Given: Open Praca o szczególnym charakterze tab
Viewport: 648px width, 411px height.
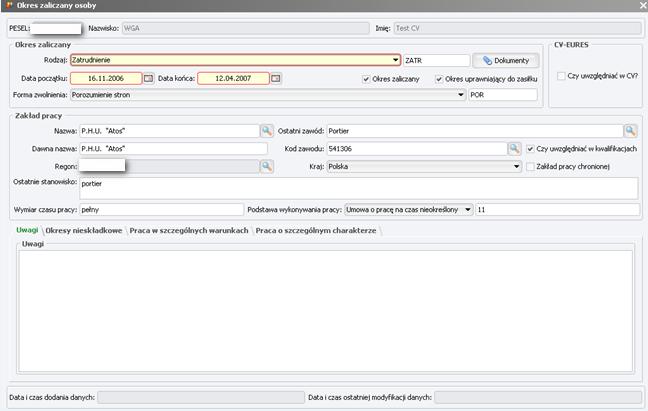Looking at the screenshot, I should click(x=316, y=230).
